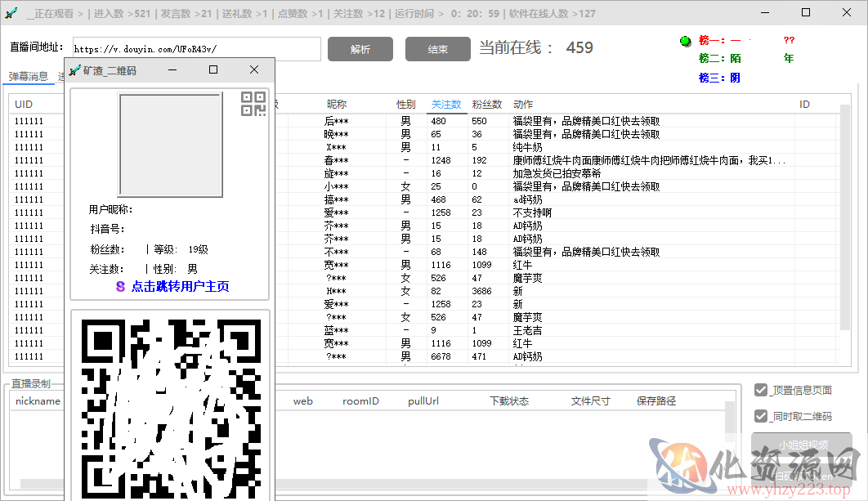This screenshot has width=868, height=501.
Task: Click the ID column header
Action: [804, 104]
